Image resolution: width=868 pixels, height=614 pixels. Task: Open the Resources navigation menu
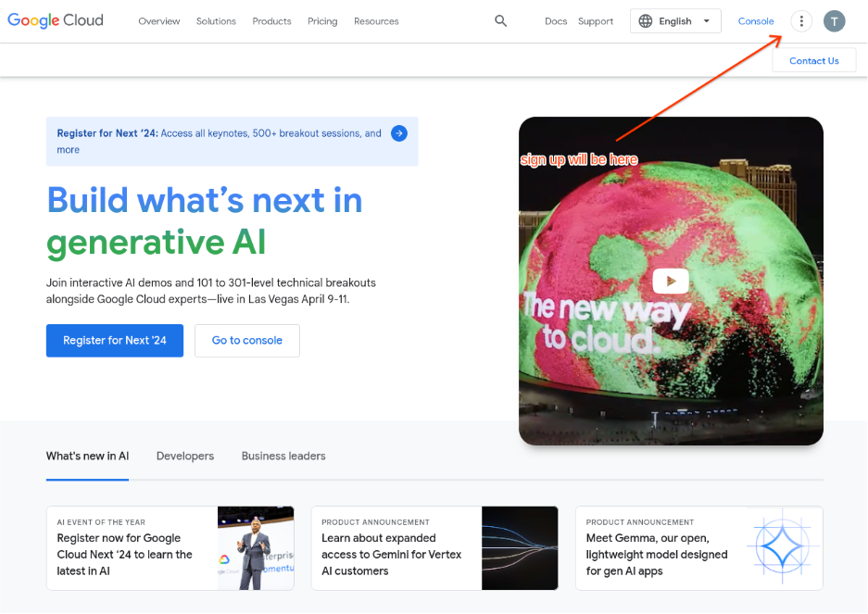click(376, 21)
